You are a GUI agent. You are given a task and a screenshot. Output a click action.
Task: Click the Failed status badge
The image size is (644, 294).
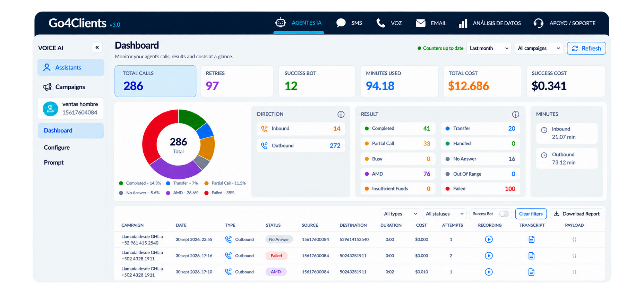[276, 256]
